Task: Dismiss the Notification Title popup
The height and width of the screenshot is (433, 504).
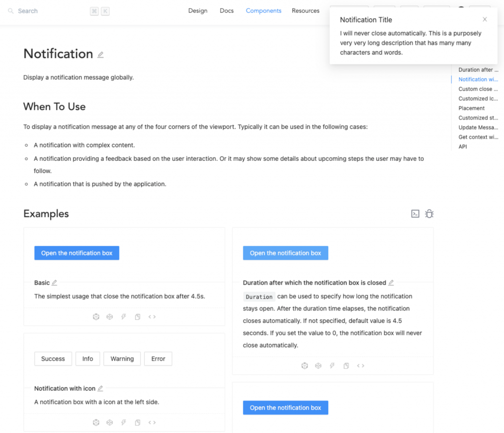Action: 485,20
